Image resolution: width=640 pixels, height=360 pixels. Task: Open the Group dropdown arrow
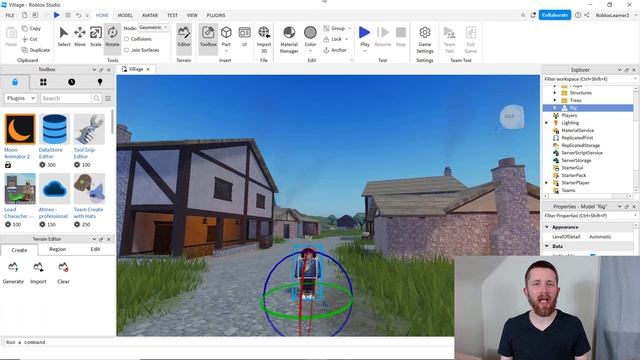(350, 28)
